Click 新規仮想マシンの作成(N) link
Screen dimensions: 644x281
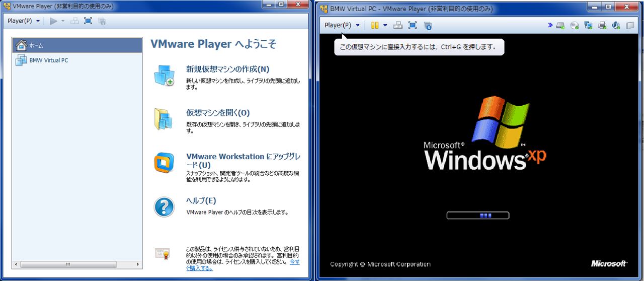tap(228, 69)
